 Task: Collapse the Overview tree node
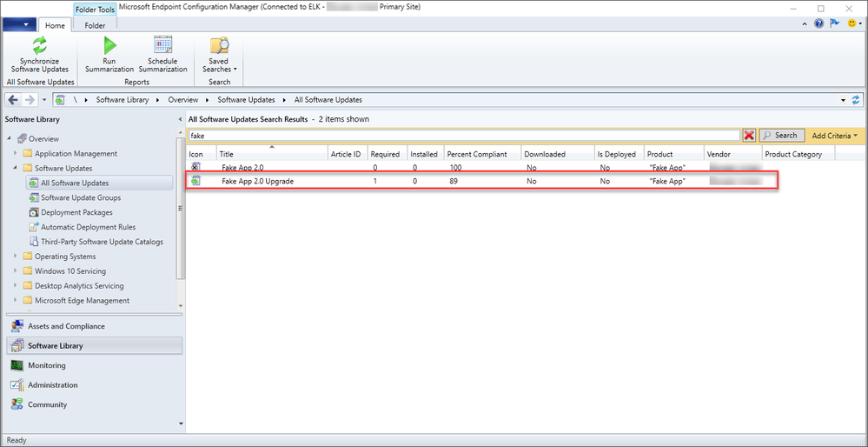(10, 138)
